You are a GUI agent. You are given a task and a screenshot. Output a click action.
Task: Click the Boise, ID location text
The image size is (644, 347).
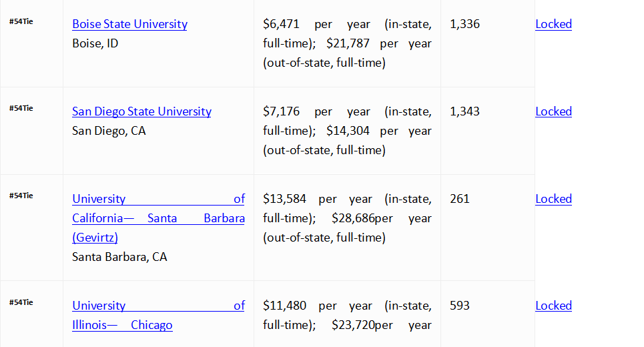(95, 43)
